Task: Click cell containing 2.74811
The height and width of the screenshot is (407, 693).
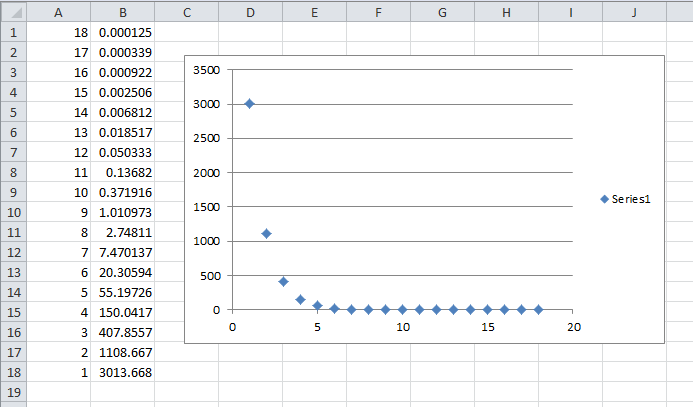Action: point(122,232)
